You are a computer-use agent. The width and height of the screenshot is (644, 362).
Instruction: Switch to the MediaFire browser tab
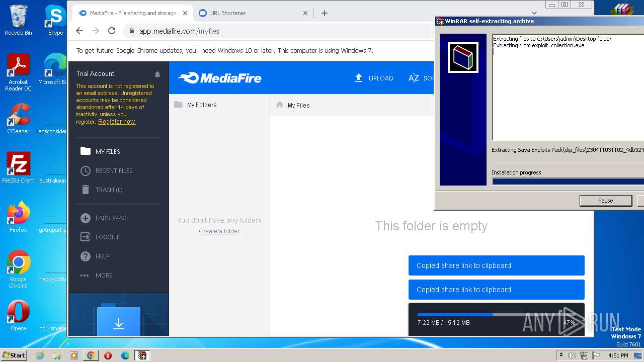tap(133, 13)
